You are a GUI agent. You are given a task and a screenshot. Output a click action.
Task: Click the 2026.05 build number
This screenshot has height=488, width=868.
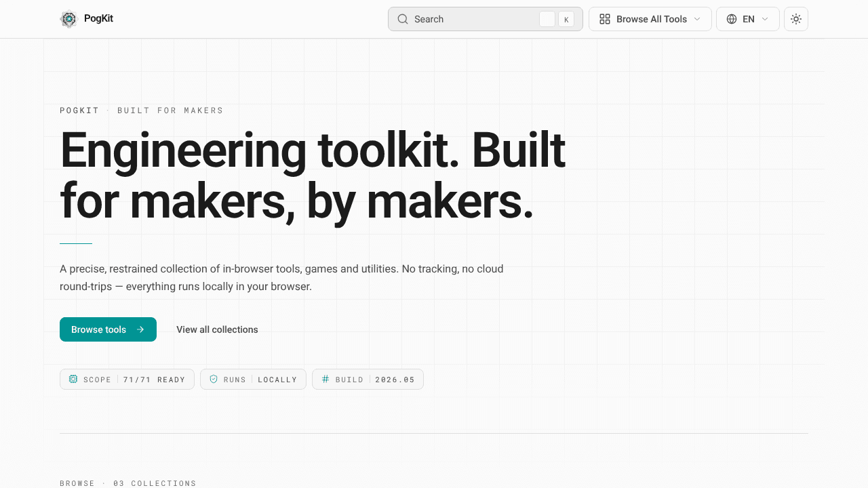pos(395,380)
